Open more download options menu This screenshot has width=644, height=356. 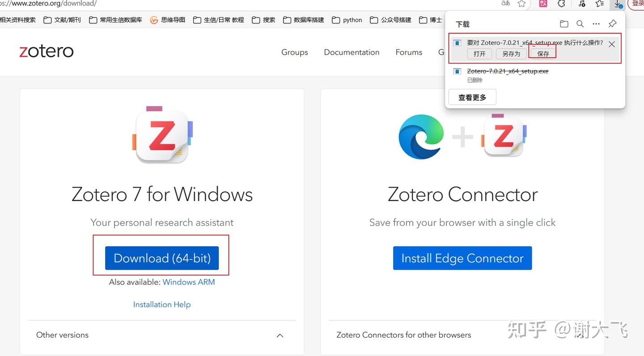(596, 24)
